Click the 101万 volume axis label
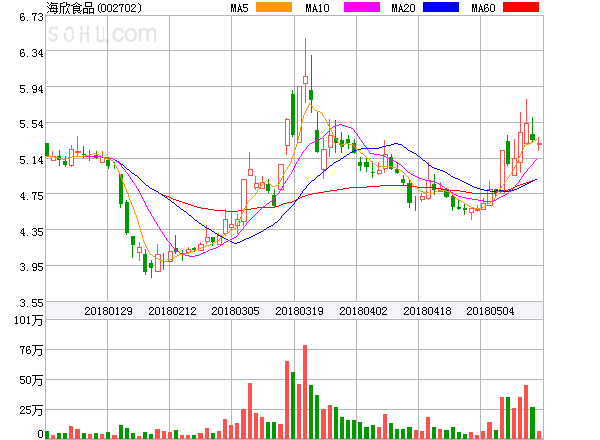 [x=29, y=320]
